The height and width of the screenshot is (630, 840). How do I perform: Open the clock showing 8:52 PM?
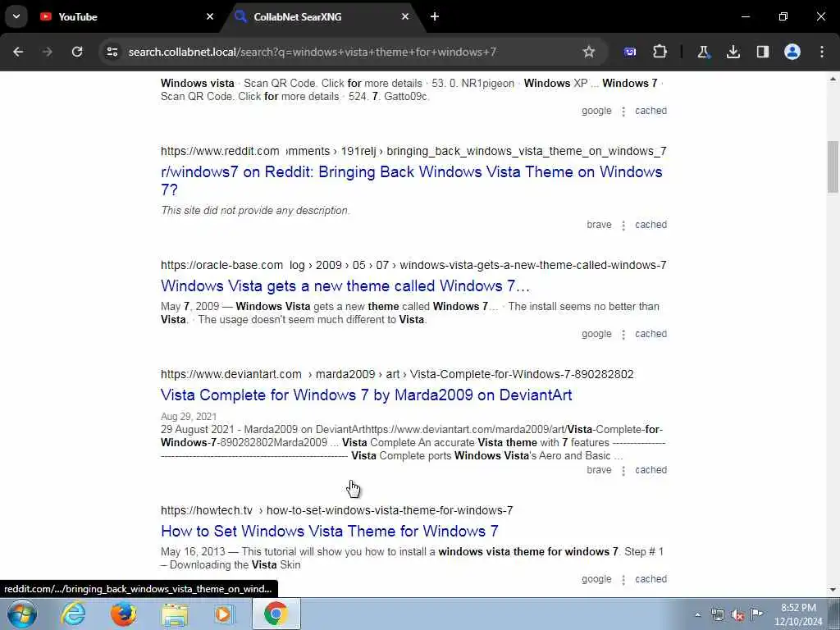tap(798, 614)
